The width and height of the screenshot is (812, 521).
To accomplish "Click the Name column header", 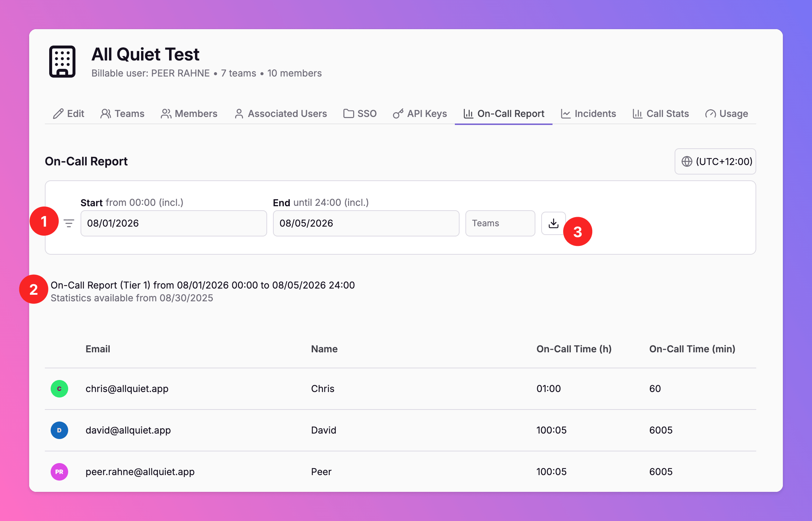I will tap(324, 349).
